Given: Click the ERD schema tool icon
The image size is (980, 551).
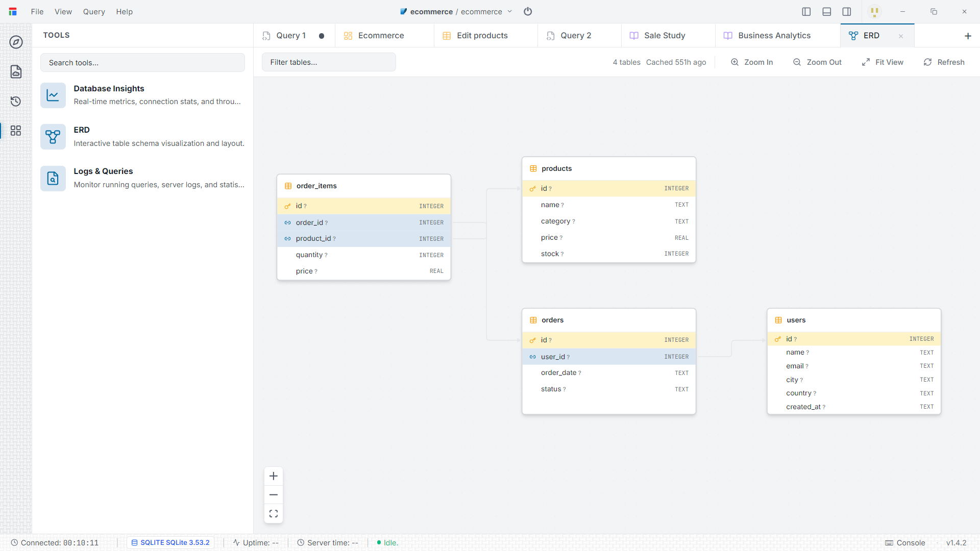Looking at the screenshot, I should click(53, 137).
